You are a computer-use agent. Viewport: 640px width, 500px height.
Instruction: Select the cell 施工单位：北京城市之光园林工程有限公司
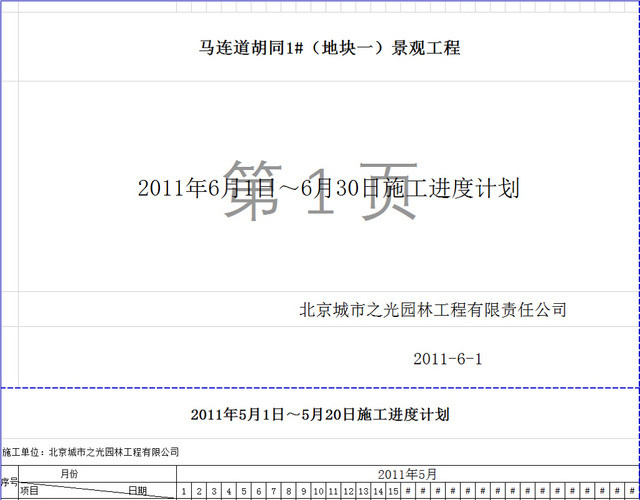90,452
